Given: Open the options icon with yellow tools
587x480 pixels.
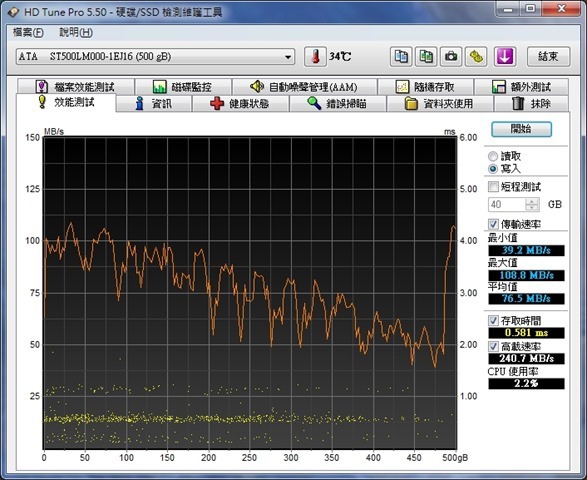Looking at the screenshot, I should (x=476, y=57).
